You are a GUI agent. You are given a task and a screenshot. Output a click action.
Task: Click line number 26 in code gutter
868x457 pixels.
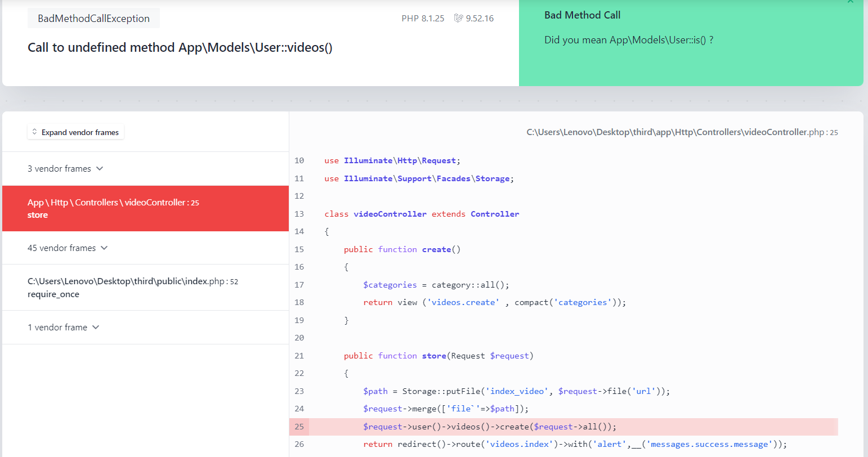point(299,444)
